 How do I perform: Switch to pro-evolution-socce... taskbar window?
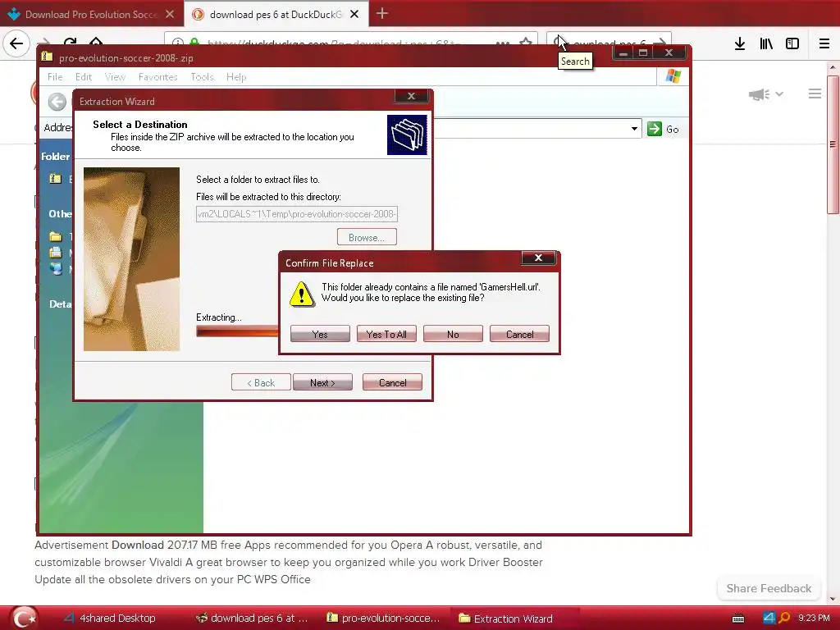tap(384, 619)
